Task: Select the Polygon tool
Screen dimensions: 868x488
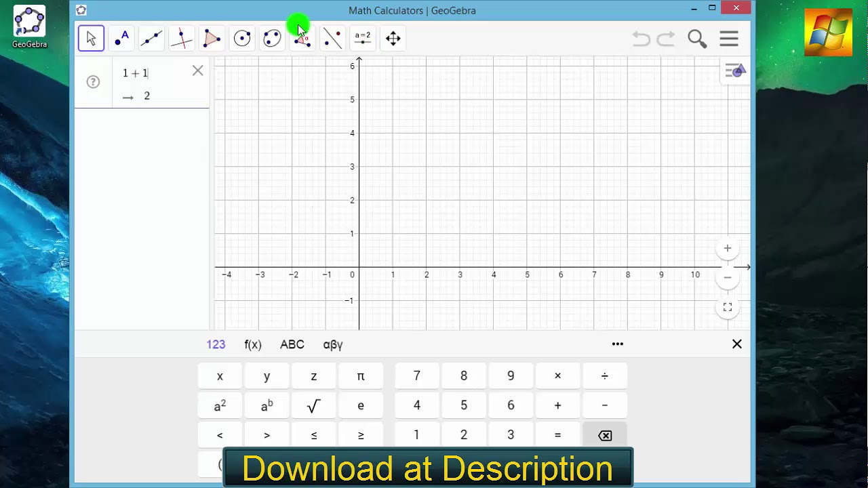Action: click(212, 39)
